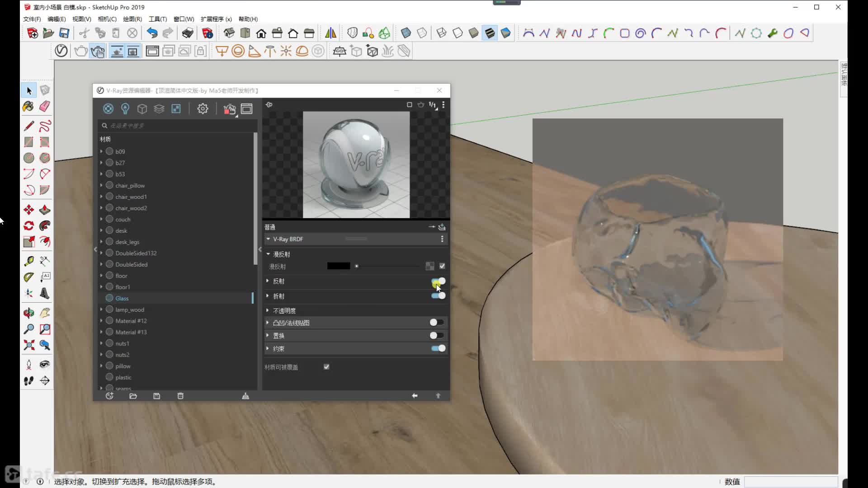Open the 视图(V) menu
Screen dimensions: 868x488
pos(82,19)
